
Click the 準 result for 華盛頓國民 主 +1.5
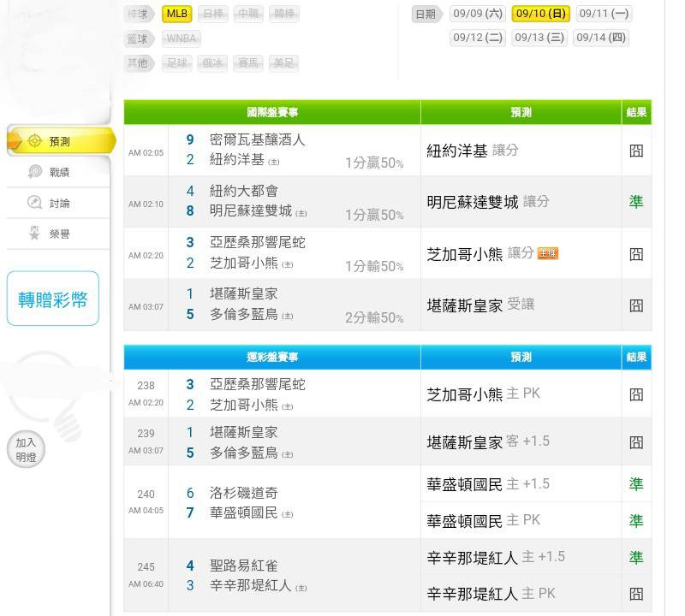[x=636, y=483]
